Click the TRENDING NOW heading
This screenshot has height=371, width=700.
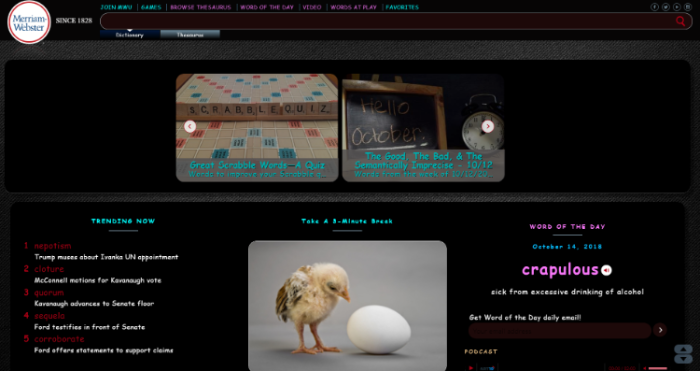[x=123, y=221]
